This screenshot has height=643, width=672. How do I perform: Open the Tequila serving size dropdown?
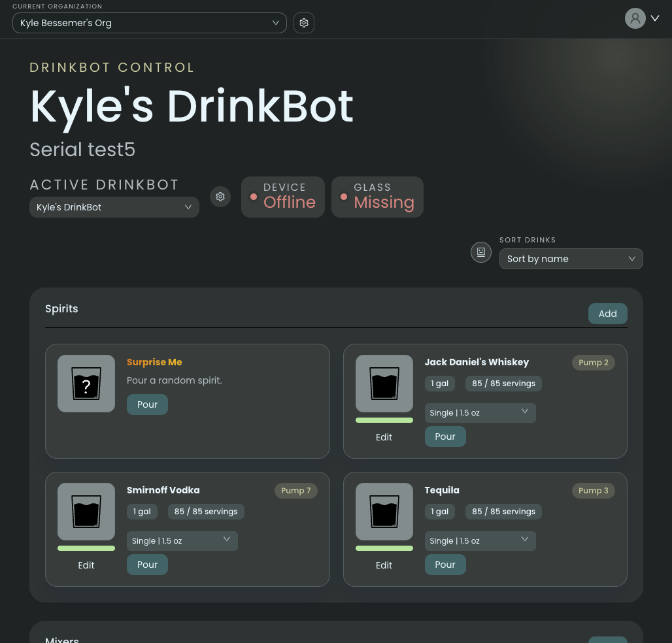[x=480, y=540]
